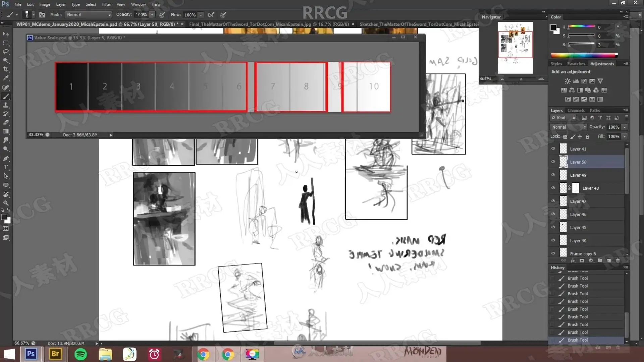Click the color spectrum ramp
The image size is (644, 362).
click(584, 55)
